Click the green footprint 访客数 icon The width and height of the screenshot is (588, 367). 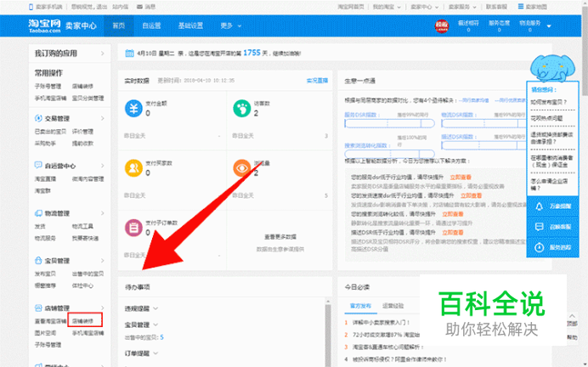242,109
